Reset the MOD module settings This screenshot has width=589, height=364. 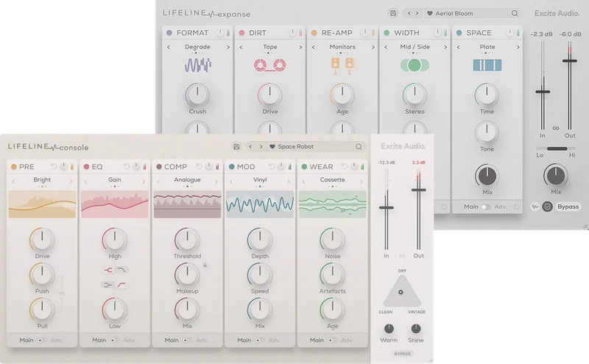pos(272,166)
